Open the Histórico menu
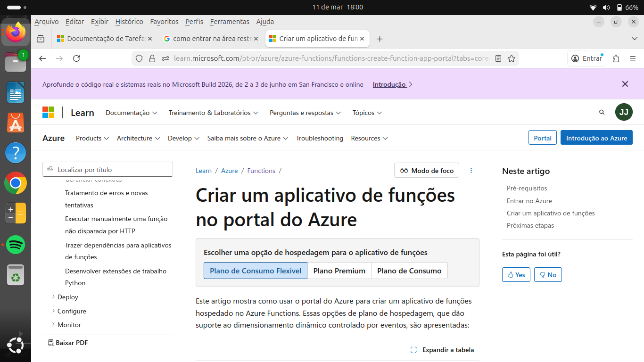 (129, 22)
